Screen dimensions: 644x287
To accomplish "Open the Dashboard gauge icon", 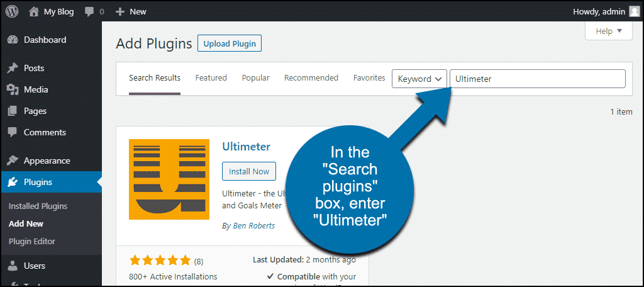I will [x=13, y=40].
